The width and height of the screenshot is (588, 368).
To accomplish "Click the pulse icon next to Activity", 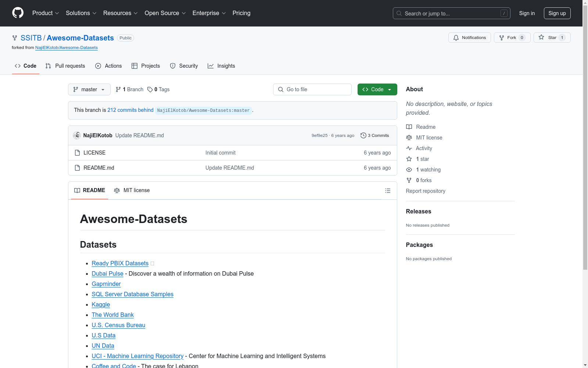I will 409,148.
